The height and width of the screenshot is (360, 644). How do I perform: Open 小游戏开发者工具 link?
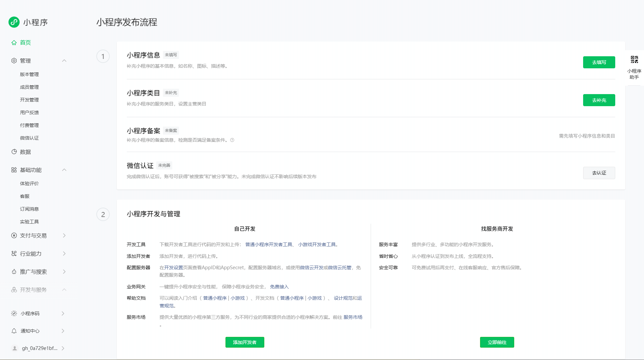click(317, 244)
